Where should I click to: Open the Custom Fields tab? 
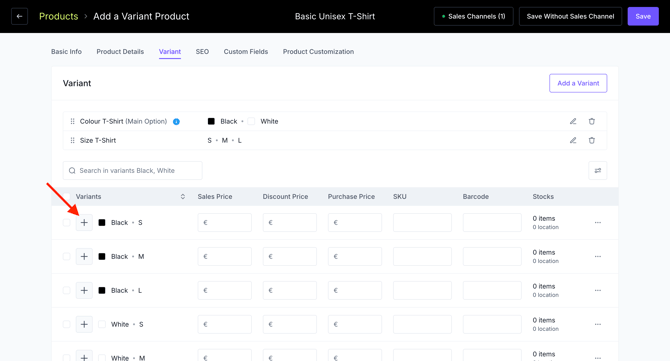(246, 52)
